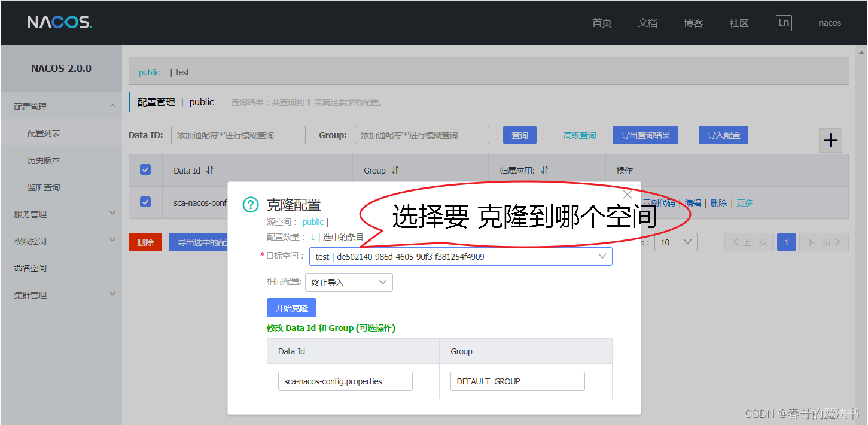The image size is (868, 425).
Task: Click 开始克隆 to start cloning
Action: tap(291, 307)
